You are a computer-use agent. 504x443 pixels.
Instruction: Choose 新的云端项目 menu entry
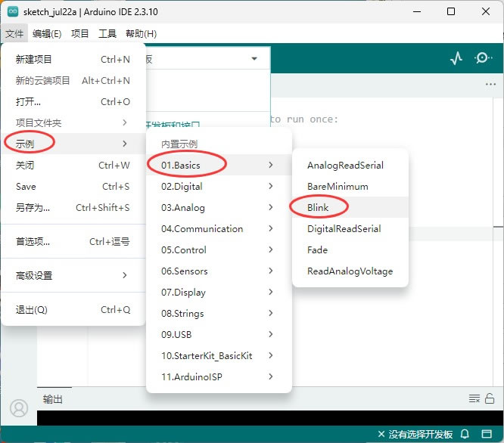pyautogui.click(x=73, y=81)
